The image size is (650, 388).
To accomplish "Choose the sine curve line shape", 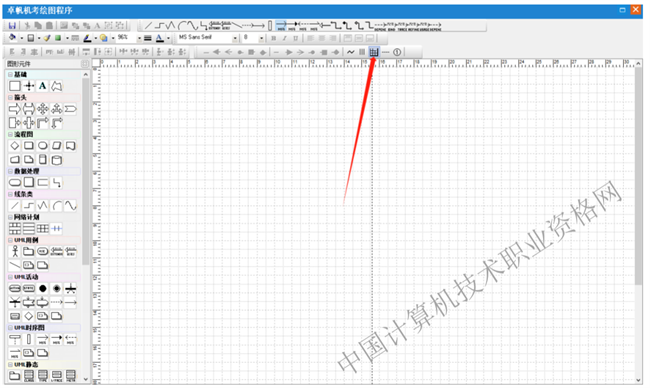I will [x=70, y=205].
